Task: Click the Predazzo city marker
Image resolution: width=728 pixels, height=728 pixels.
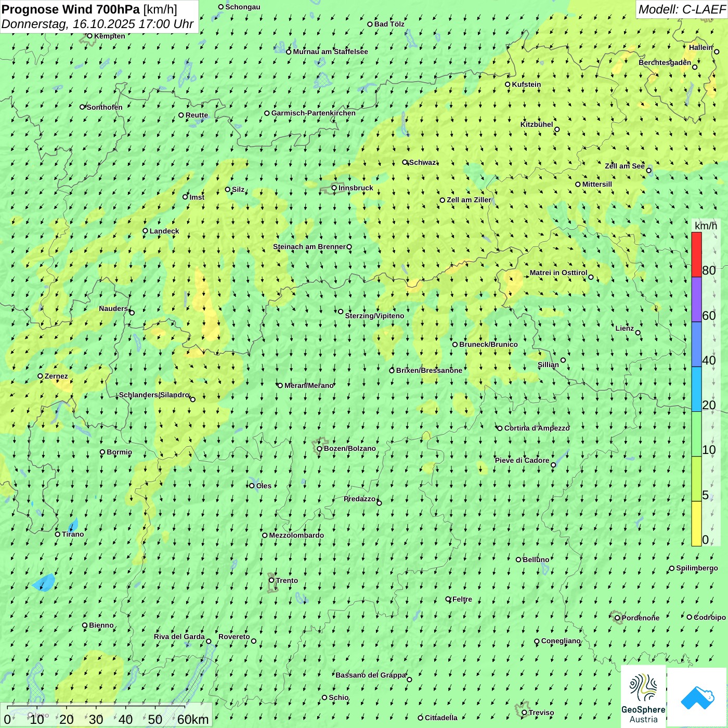Action: [379, 503]
